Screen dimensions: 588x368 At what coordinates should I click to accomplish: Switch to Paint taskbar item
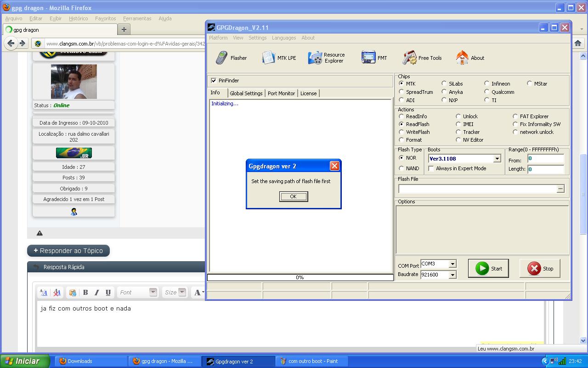[x=311, y=361]
